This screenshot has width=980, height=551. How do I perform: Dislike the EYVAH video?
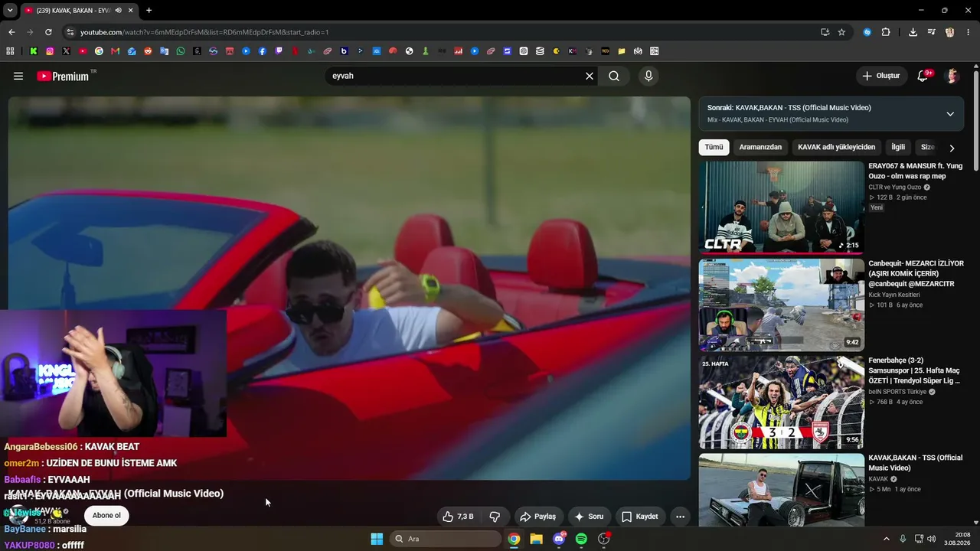tap(495, 517)
